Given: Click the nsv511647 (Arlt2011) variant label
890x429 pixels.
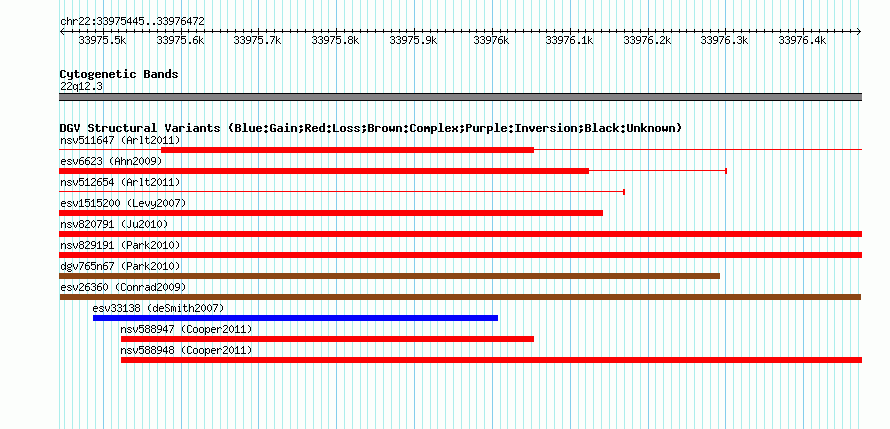Looking at the screenshot, I should [120, 140].
